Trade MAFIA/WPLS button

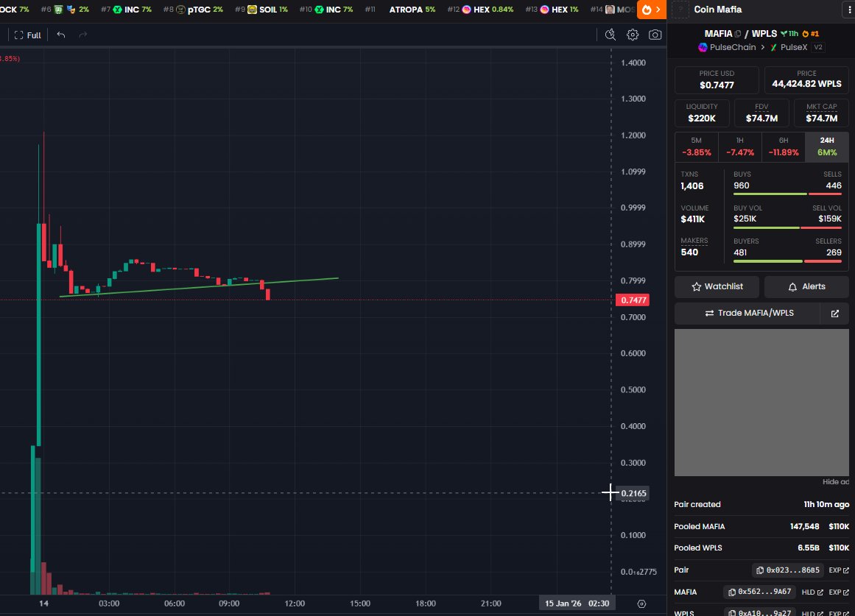(x=747, y=314)
